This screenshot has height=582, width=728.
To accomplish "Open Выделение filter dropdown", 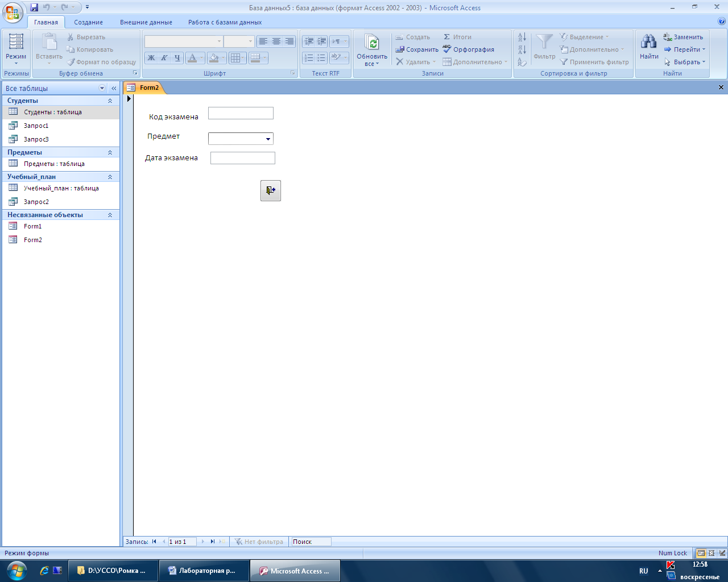I will click(584, 37).
